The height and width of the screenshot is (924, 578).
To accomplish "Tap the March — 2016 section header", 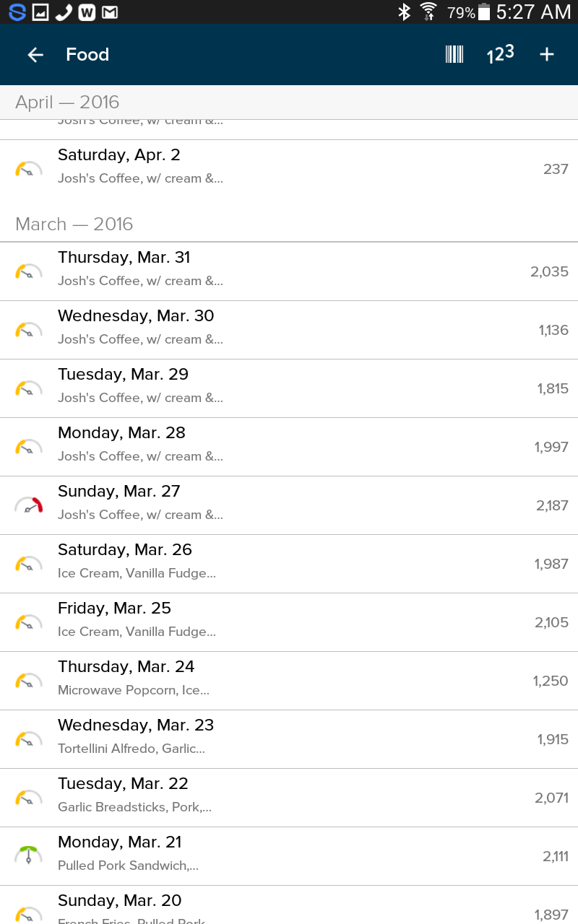I will tap(74, 224).
